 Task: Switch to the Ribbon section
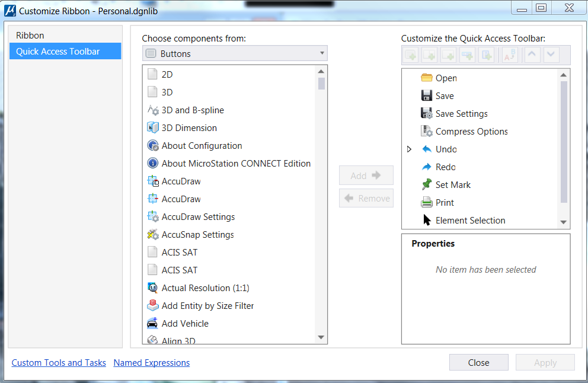tap(30, 35)
